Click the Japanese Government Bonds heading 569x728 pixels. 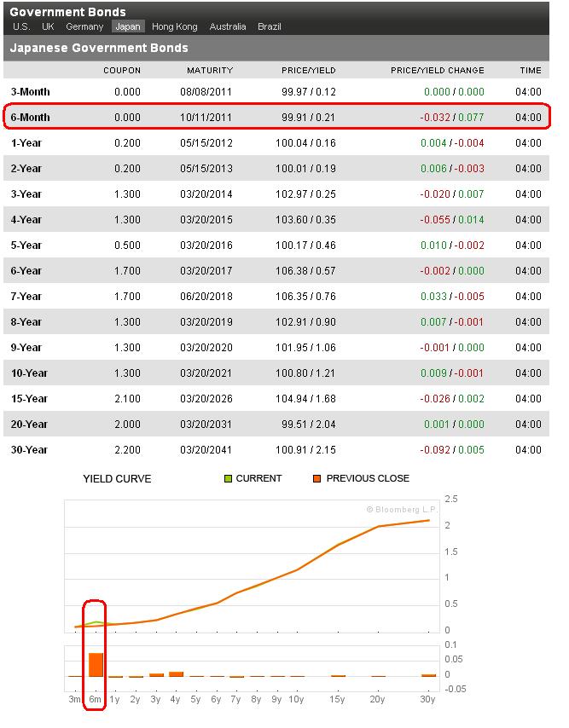99,48
